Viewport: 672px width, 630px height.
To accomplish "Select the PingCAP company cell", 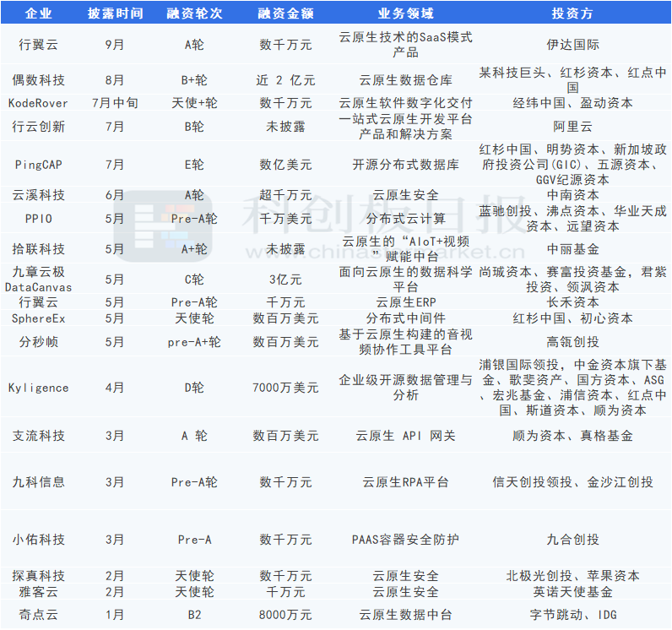I will [39, 165].
